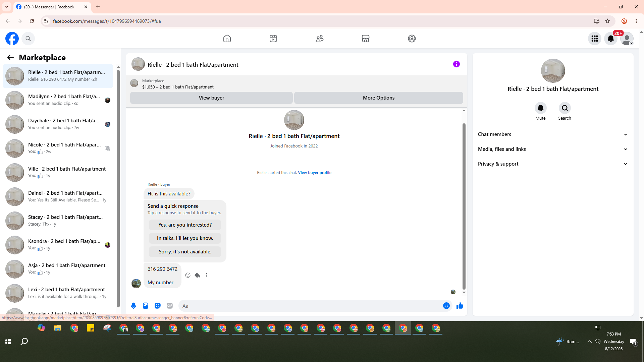Open the Windows notification center
The width and height of the screenshot is (644, 362).
click(633, 342)
